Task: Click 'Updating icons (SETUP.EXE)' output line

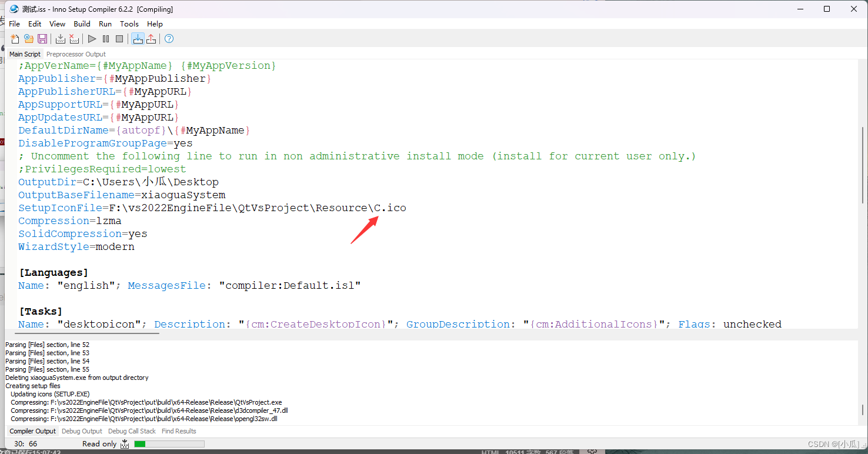Action: point(50,394)
